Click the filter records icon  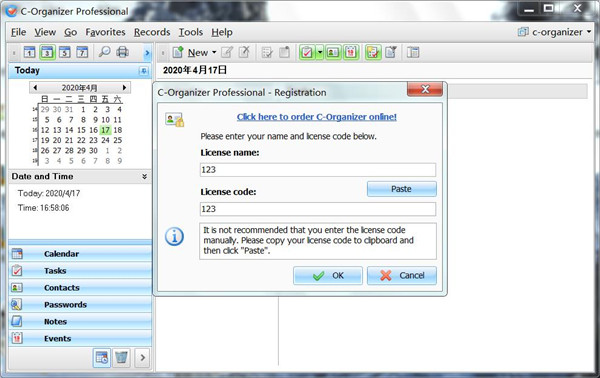(x=391, y=52)
